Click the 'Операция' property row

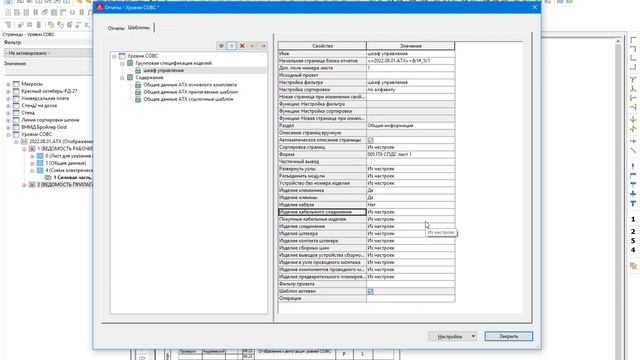[367, 298]
